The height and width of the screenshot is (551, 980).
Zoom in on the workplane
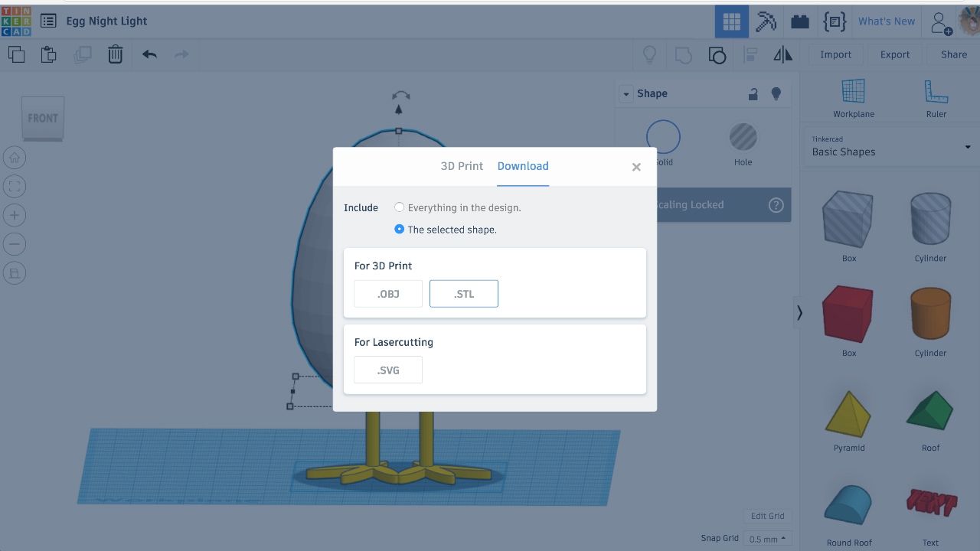[14, 215]
